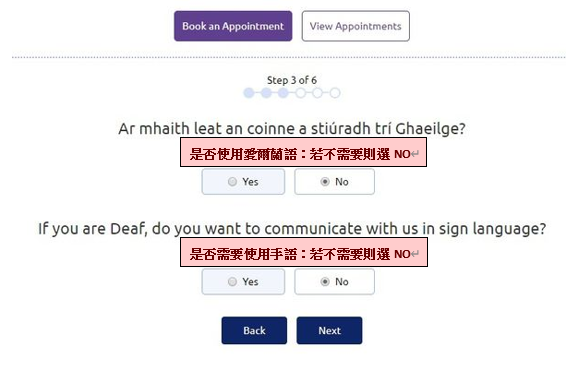This screenshot has height=371, width=575.
Task: Click the Next button
Action: (x=329, y=330)
